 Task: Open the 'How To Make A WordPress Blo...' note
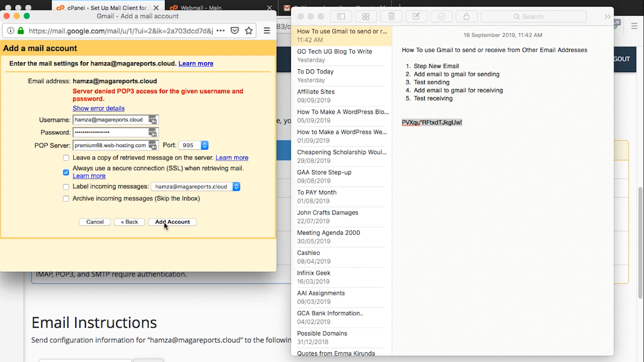(341, 116)
